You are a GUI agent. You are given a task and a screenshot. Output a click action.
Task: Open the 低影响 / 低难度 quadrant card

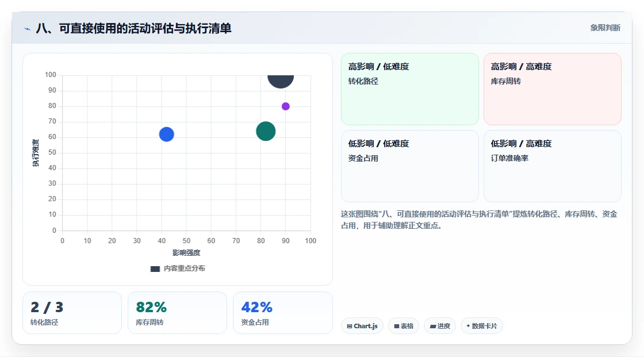click(x=410, y=166)
